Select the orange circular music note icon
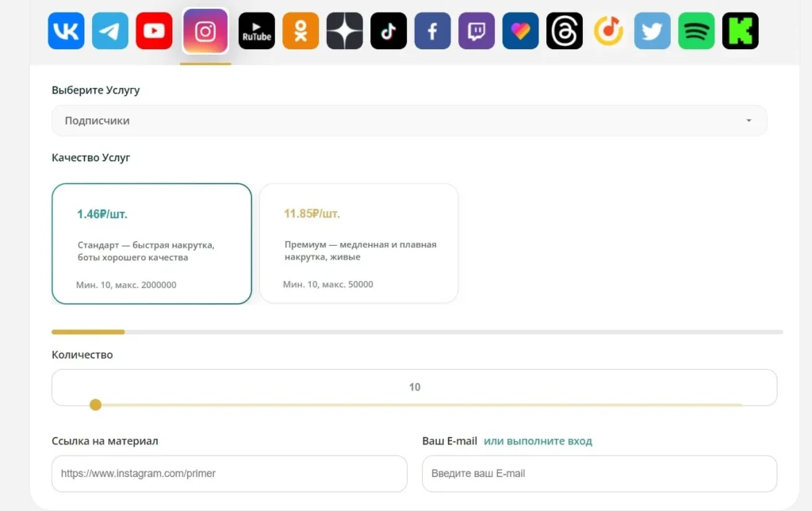The height and width of the screenshot is (511, 812). (x=608, y=31)
